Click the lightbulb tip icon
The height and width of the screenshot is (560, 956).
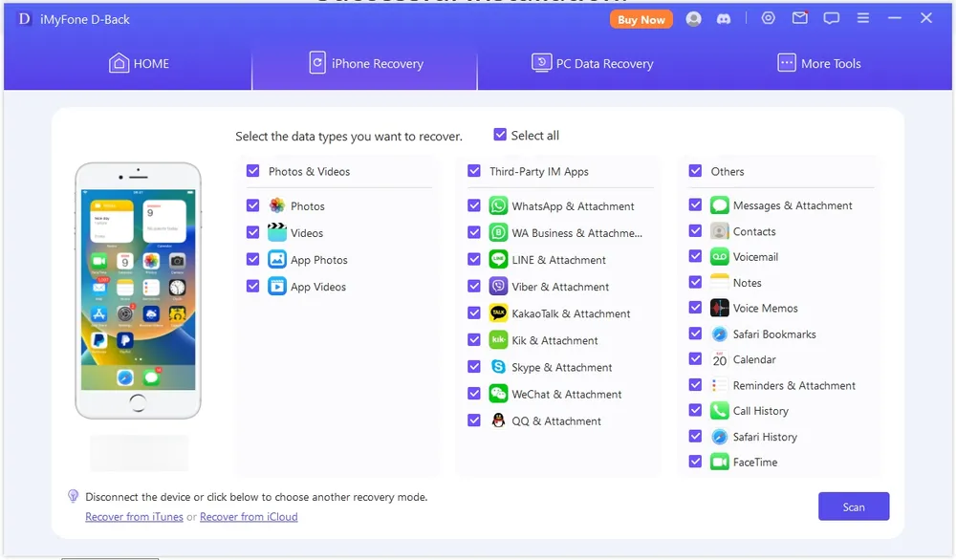[x=74, y=496]
